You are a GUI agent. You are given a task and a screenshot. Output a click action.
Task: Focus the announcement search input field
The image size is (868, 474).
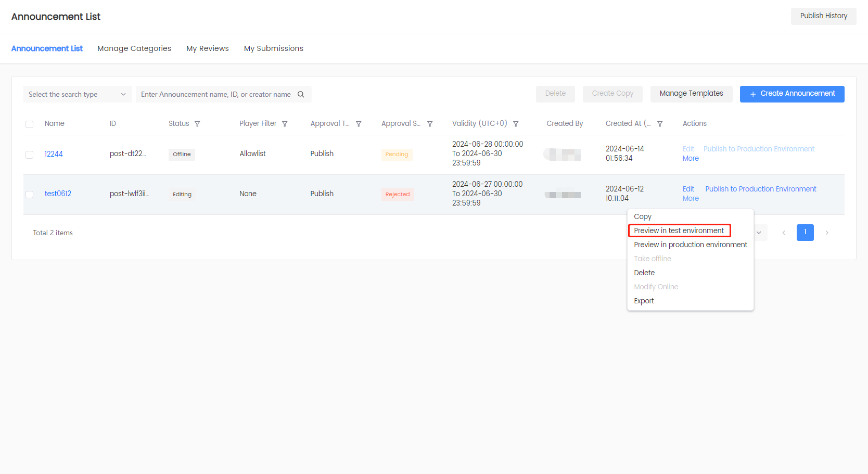click(x=215, y=94)
